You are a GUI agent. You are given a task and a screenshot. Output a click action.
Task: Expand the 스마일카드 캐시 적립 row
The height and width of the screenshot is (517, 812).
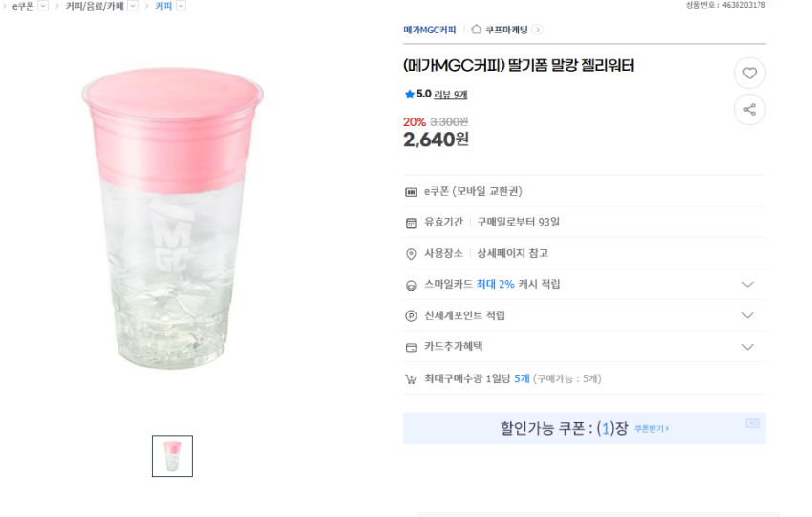click(747, 285)
